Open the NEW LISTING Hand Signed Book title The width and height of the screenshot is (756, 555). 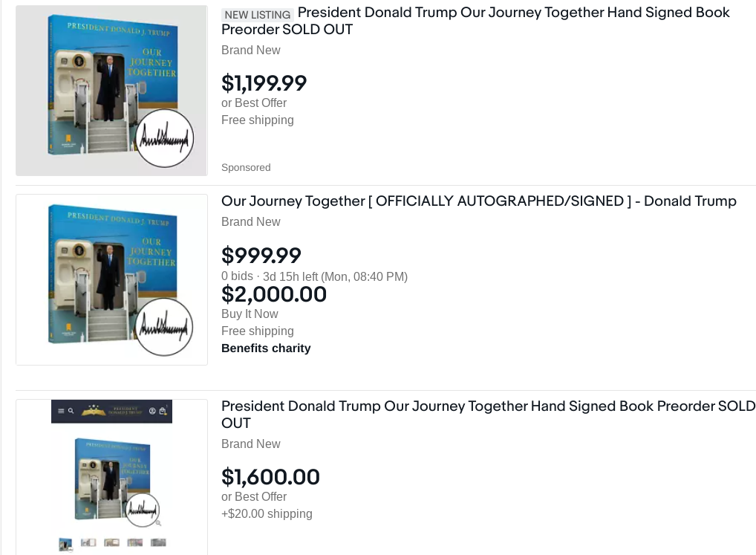pyautogui.click(x=475, y=21)
